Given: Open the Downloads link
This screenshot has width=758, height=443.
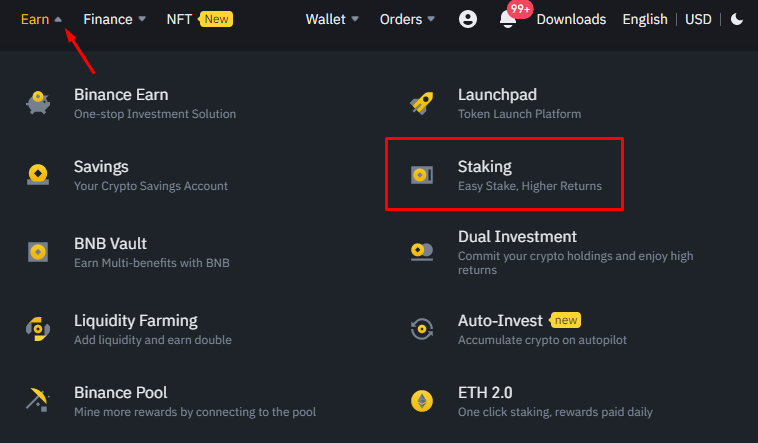Looking at the screenshot, I should tap(571, 19).
